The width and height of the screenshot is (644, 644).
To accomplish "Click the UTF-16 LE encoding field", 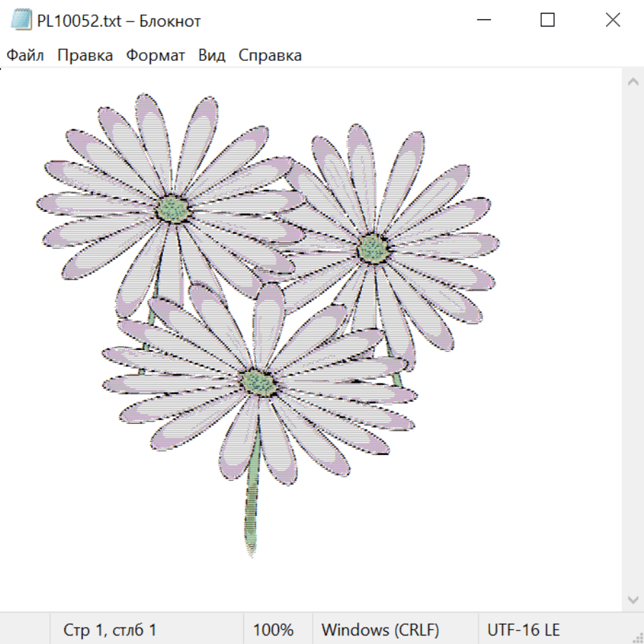I will tap(523, 630).
